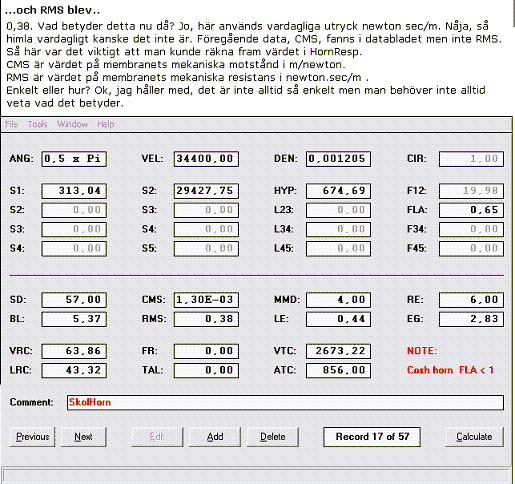Click the heading '...och RMS blev..'
The width and height of the screenshot is (515, 484).
52,10
